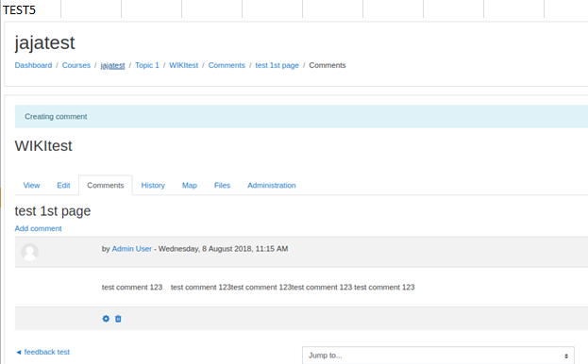
Task: Open Courses breadcrumb link
Action: coord(76,65)
